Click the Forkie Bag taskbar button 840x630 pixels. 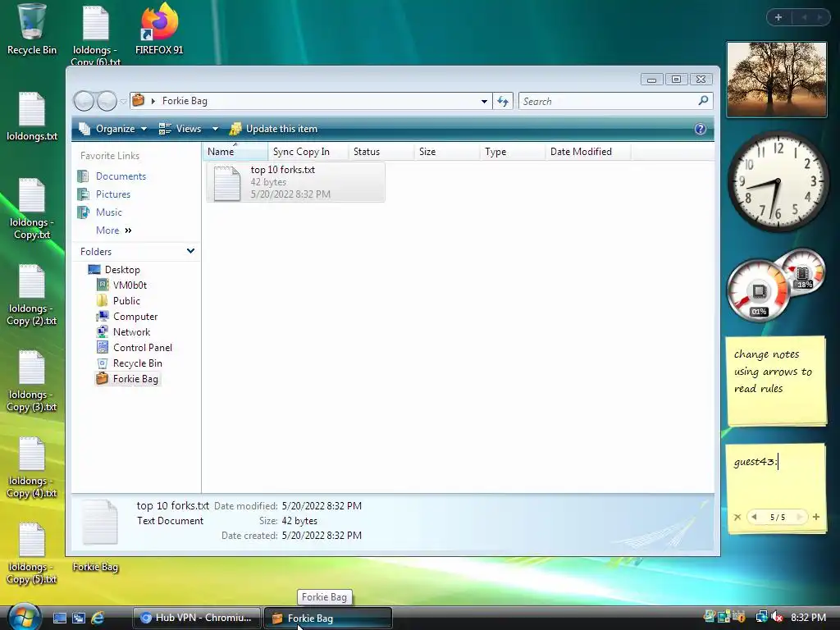(x=328, y=618)
